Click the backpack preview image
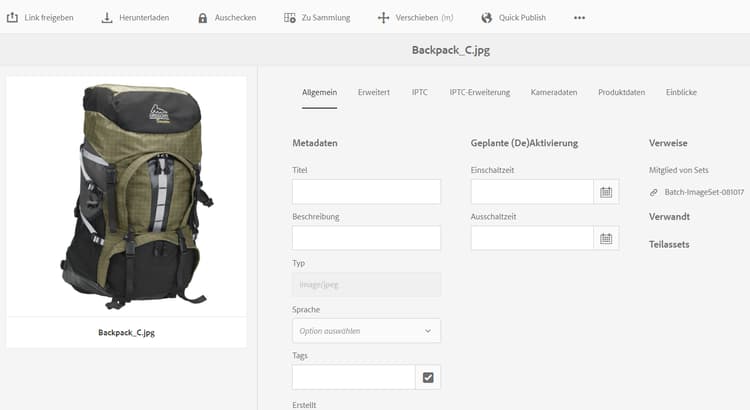Screen dimensions: 750x410 (136, 196)
